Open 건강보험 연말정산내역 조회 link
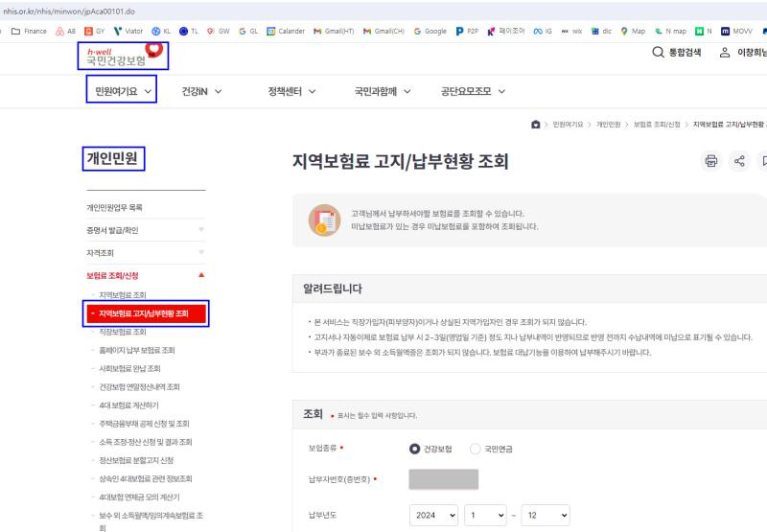This screenshot has height=532, width=767. (139, 386)
